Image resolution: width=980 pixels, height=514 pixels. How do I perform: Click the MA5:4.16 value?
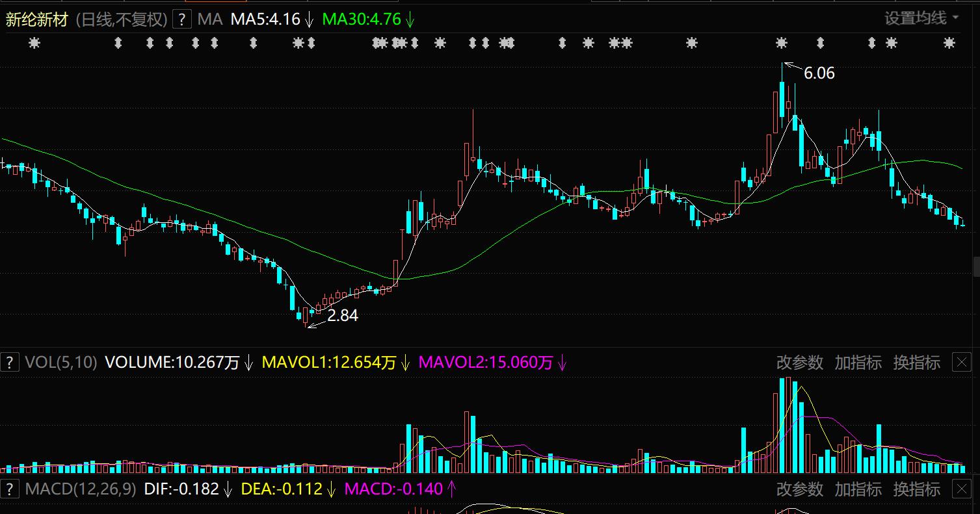pos(265,19)
